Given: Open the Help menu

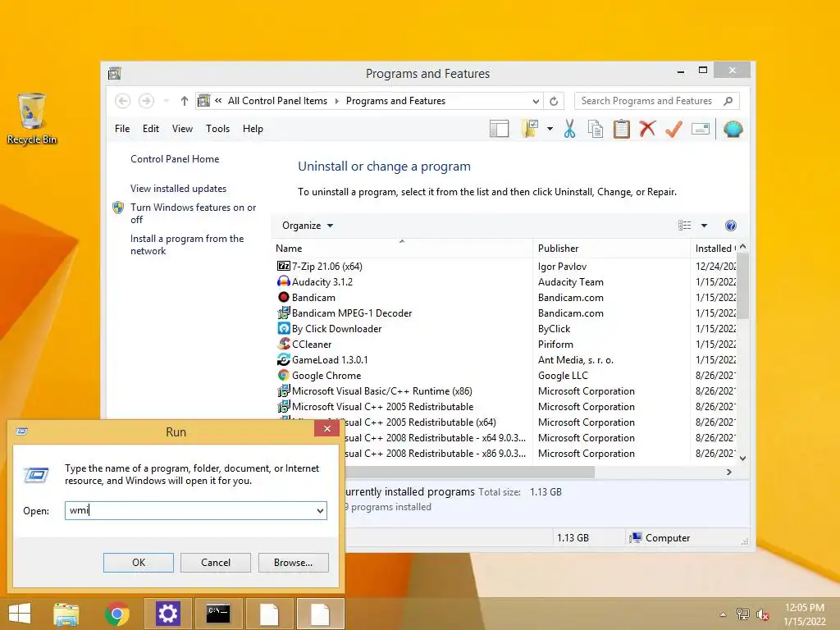Looking at the screenshot, I should click(253, 129).
